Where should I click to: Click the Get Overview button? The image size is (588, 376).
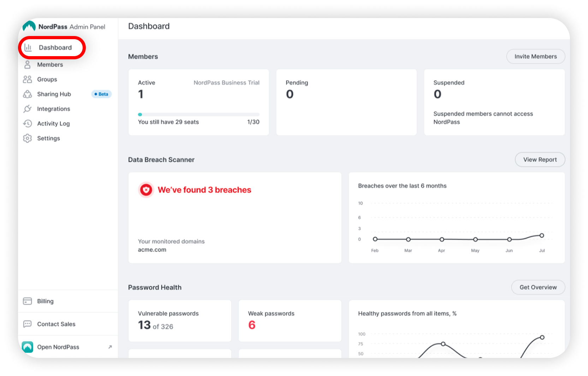click(538, 287)
